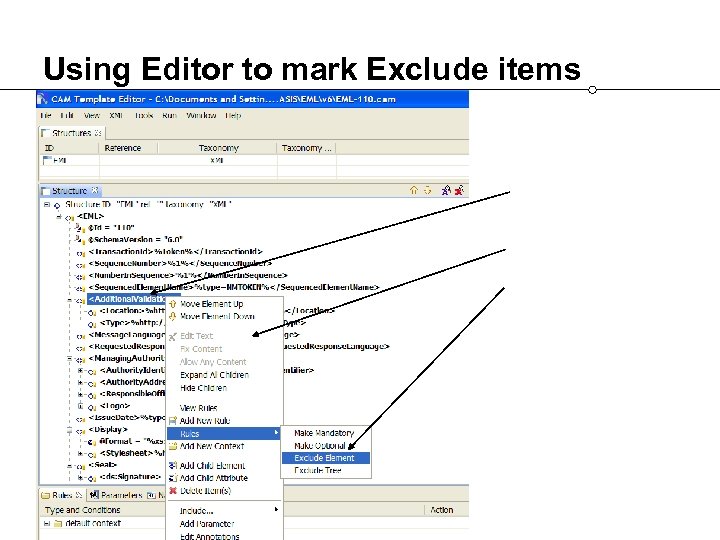Image resolution: width=720 pixels, height=540 pixels.
Task: Open the Tools menu
Action: point(144,115)
